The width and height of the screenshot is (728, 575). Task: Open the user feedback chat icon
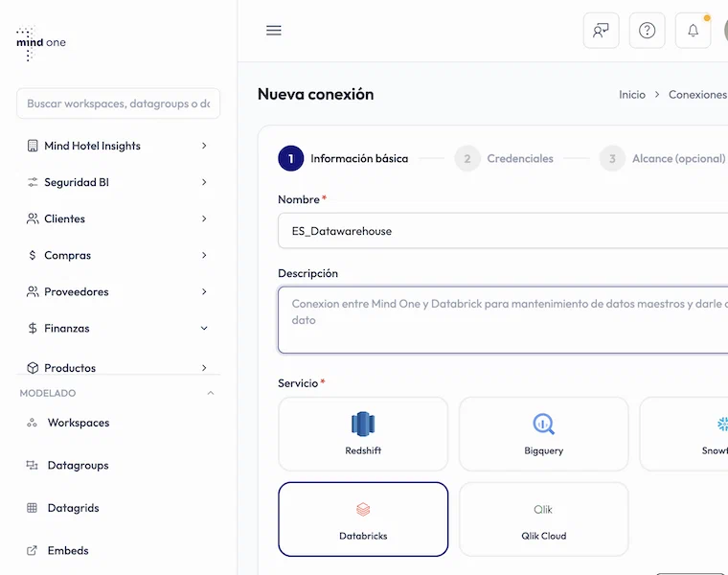tap(601, 31)
